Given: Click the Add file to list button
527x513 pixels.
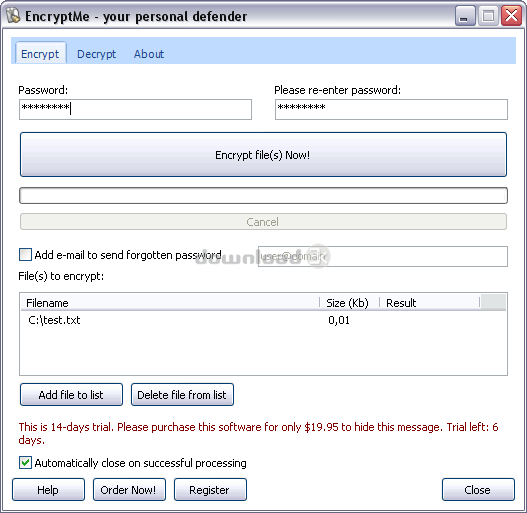Looking at the screenshot, I should point(71,394).
